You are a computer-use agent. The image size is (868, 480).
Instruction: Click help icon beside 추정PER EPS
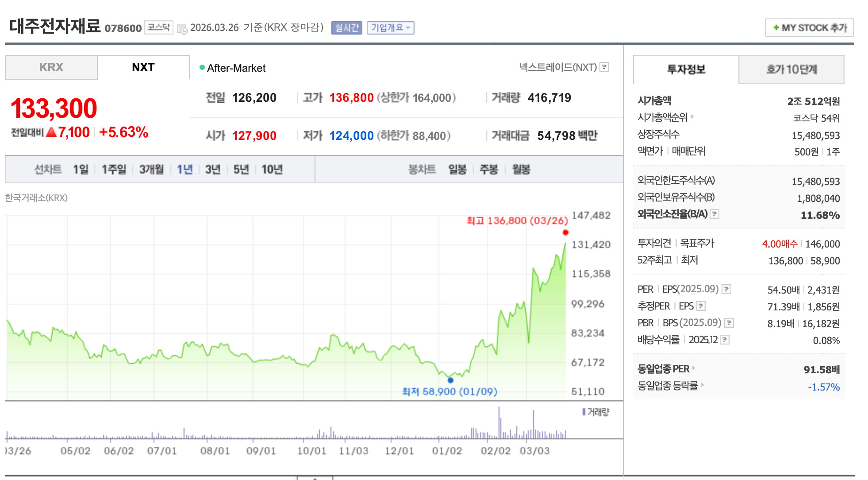701,306
